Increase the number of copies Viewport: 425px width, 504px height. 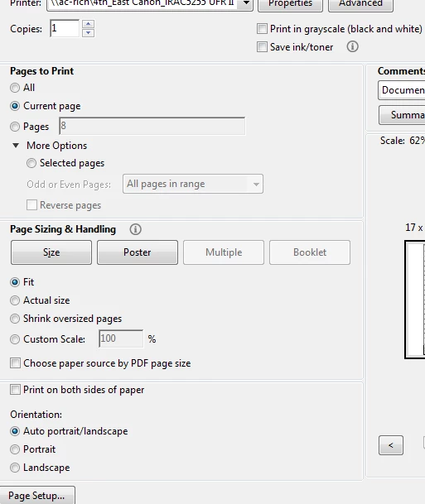88,24
